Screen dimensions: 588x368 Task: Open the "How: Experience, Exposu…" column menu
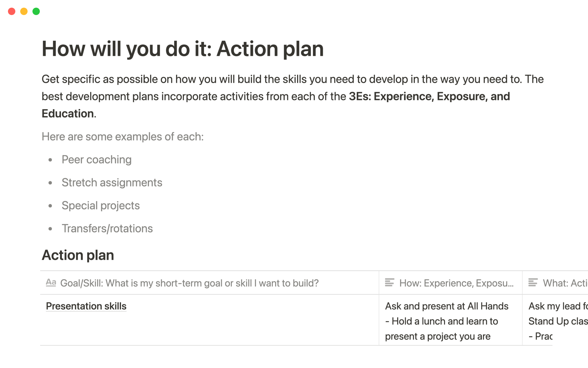coord(456,283)
